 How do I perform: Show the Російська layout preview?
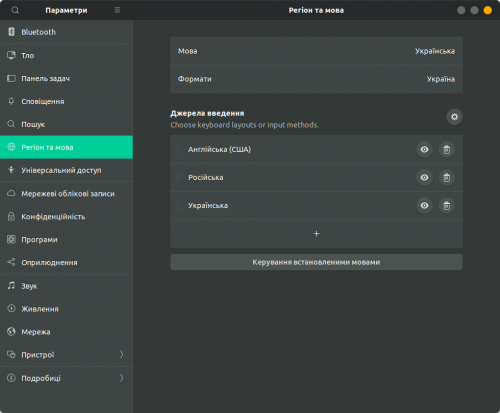424,177
